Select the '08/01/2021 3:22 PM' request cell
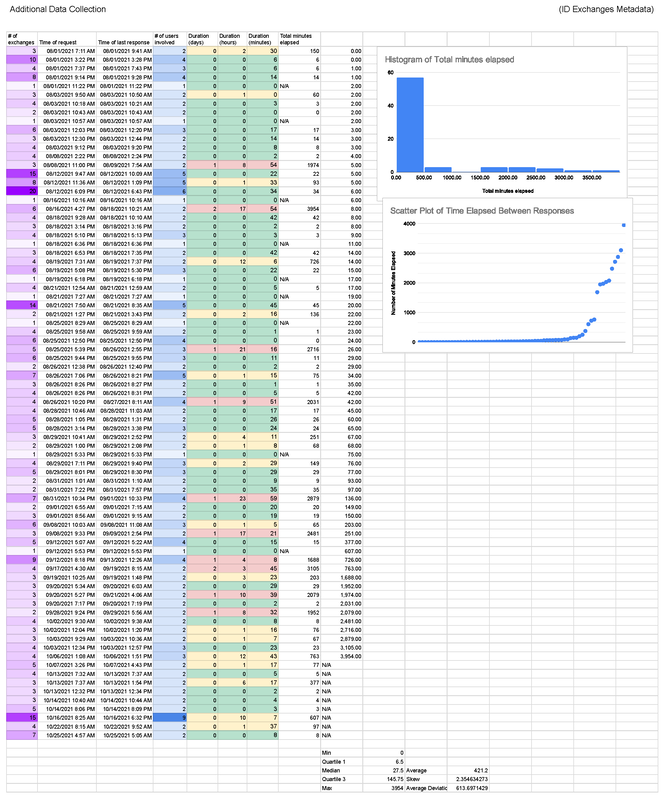Viewport: 667px width, 800px height. (x=67, y=60)
